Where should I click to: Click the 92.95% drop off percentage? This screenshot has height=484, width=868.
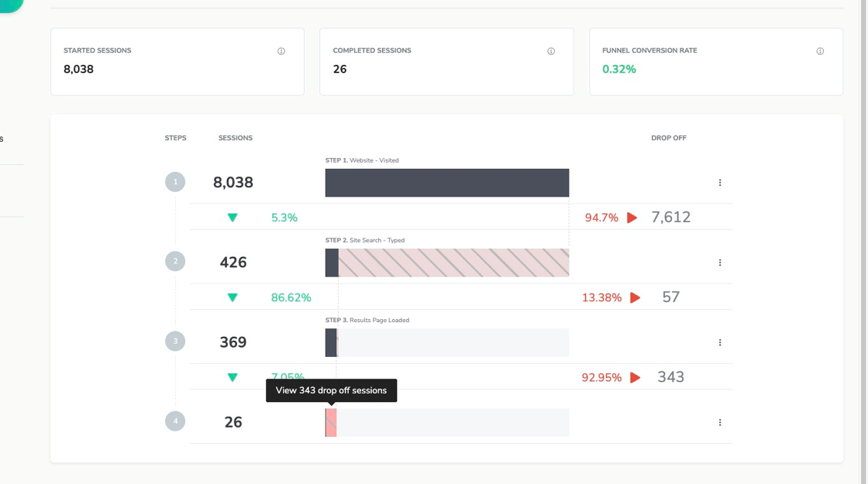(x=601, y=378)
